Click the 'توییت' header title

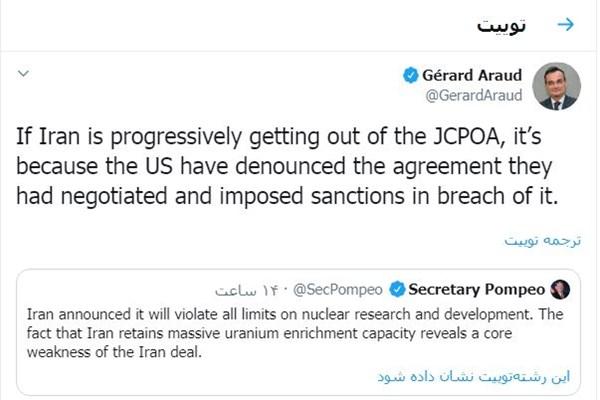(506, 25)
